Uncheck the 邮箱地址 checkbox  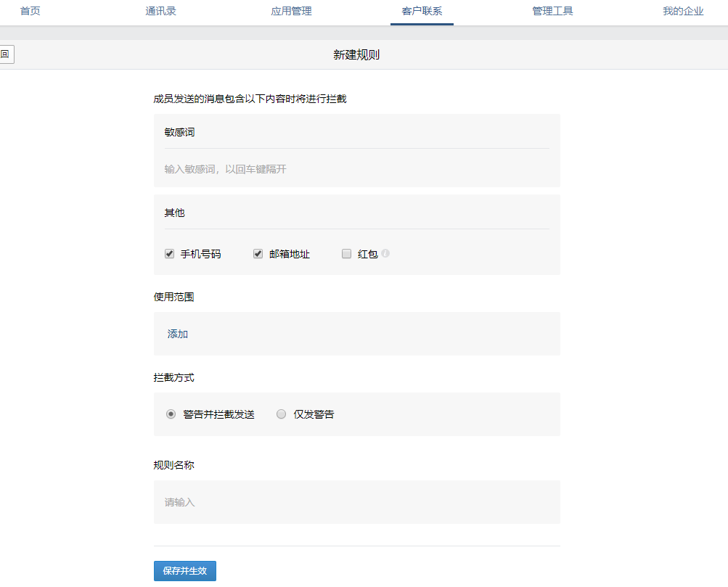258,254
